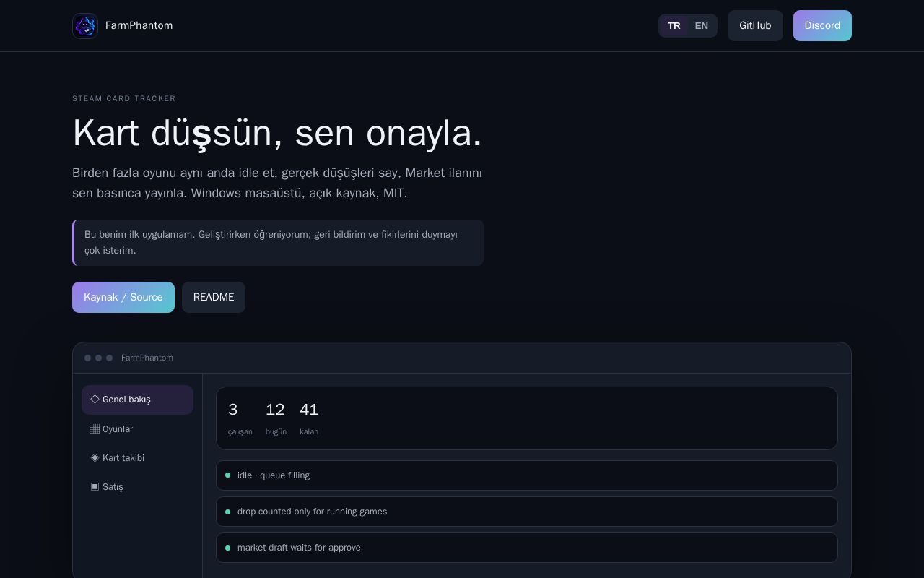Screen dimensions: 924x578
Task: Click the 'Kart düşsün, sen onayla.' headline
Action: [277, 134]
